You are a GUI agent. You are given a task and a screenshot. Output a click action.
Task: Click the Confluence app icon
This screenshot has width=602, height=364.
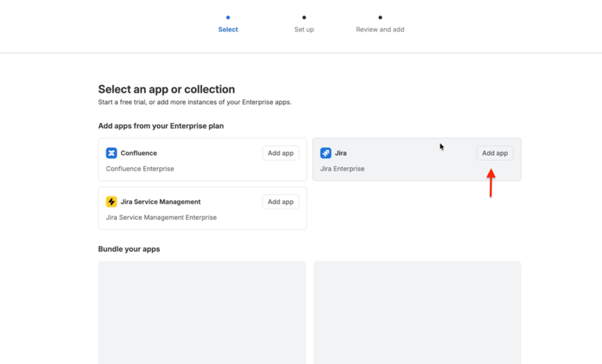coord(112,153)
